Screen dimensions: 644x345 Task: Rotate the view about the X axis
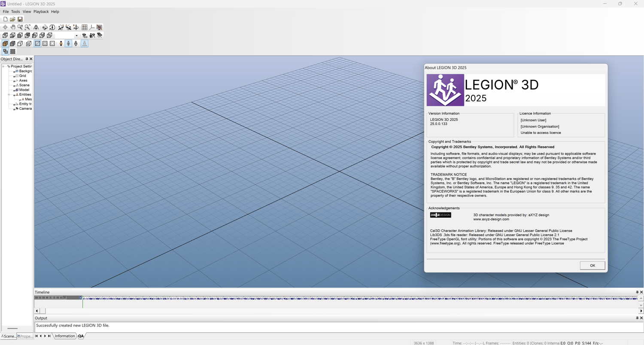pyautogui.click(x=61, y=27)
